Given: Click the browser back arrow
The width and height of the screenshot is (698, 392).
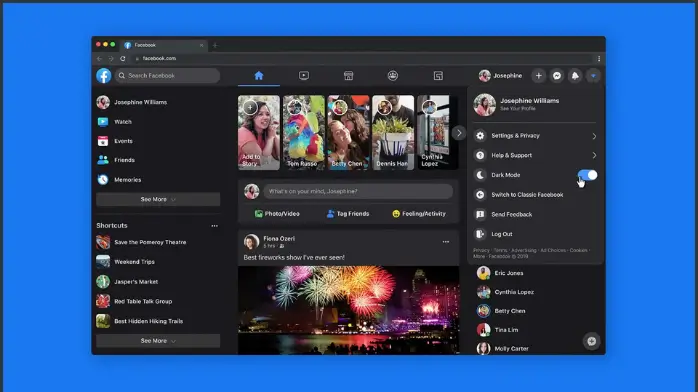Looking at the screenshot, I should 99,58.
